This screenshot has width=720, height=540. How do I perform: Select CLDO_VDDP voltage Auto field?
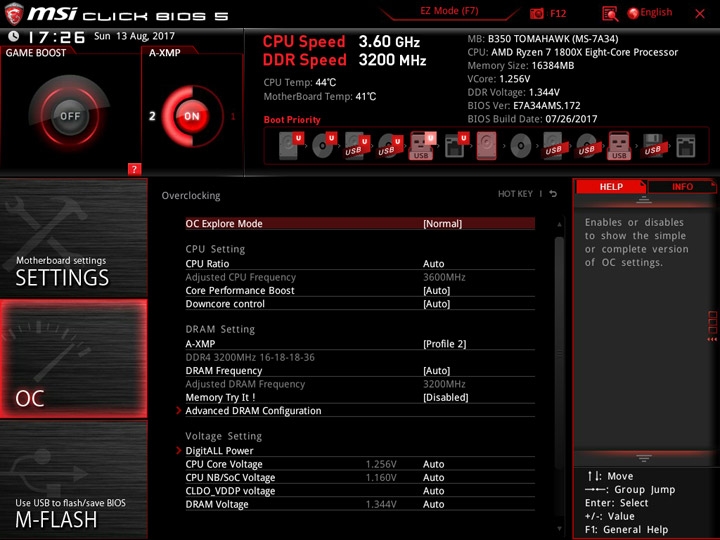[x=433, y=490]
